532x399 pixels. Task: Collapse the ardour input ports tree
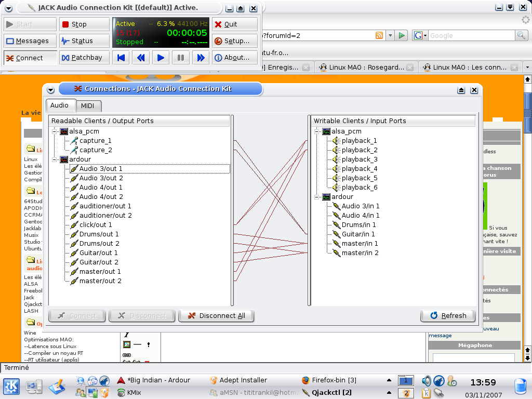[317, 197]
